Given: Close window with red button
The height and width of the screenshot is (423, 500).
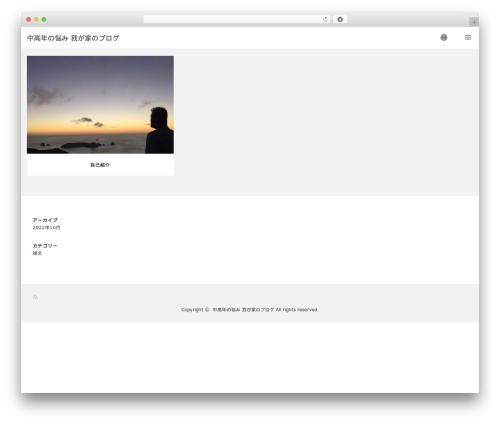Looking at the screenshot, I should (29, 20).
